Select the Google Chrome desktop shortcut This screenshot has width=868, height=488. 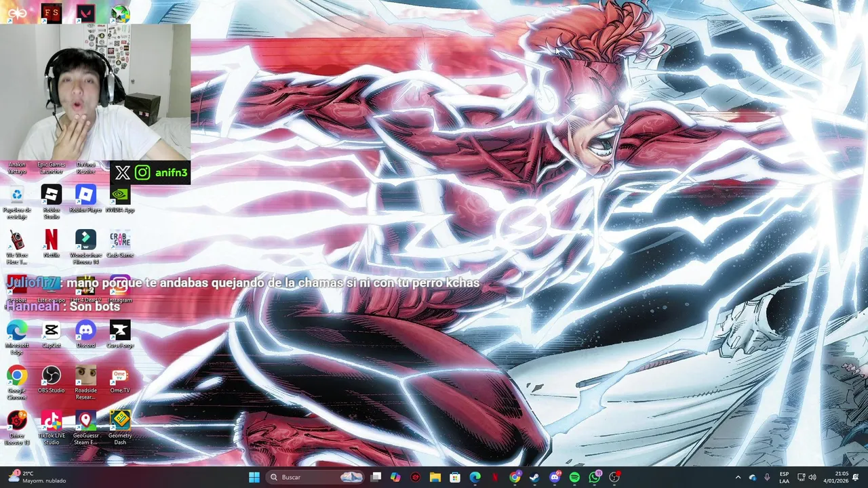pyautogui.click(x=17, y=382)
